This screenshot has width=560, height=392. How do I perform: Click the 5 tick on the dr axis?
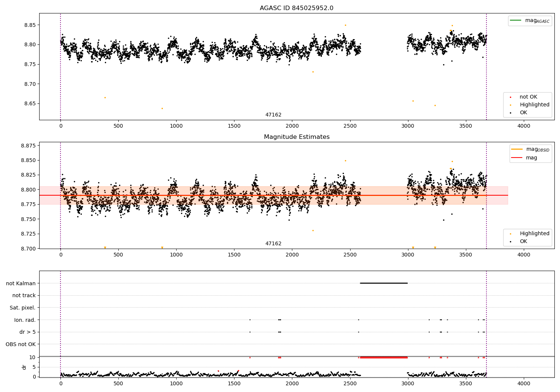[34, 367]
